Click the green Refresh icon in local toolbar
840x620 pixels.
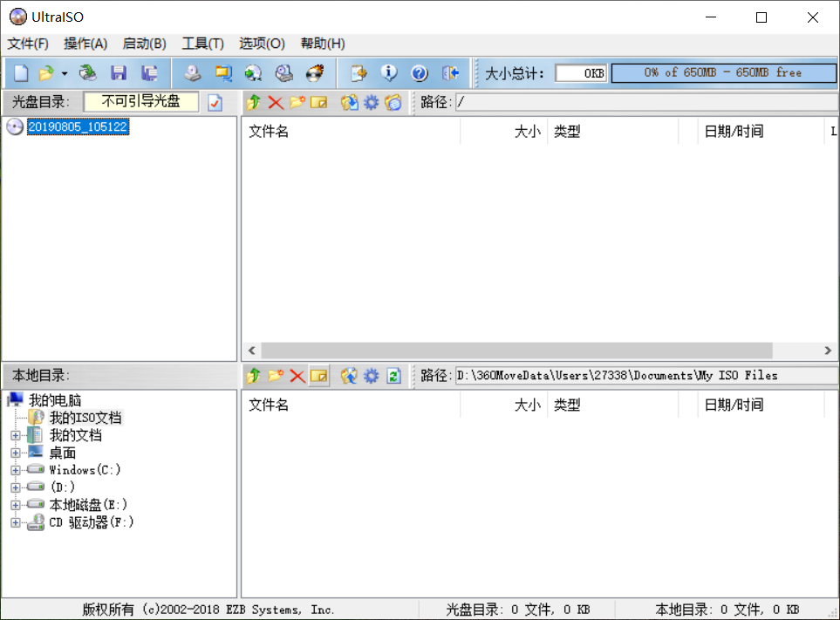click(393, 376)
